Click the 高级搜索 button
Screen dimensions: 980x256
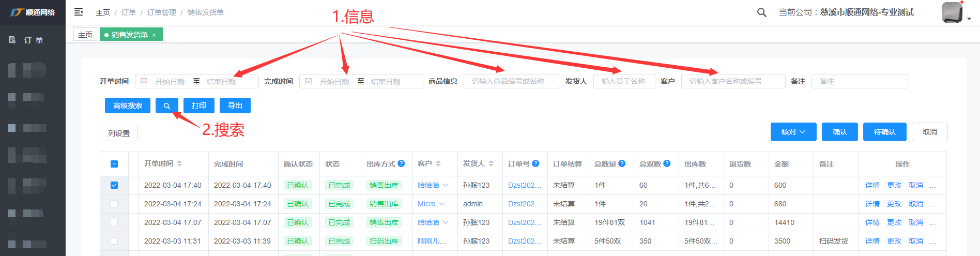point(128,106)
